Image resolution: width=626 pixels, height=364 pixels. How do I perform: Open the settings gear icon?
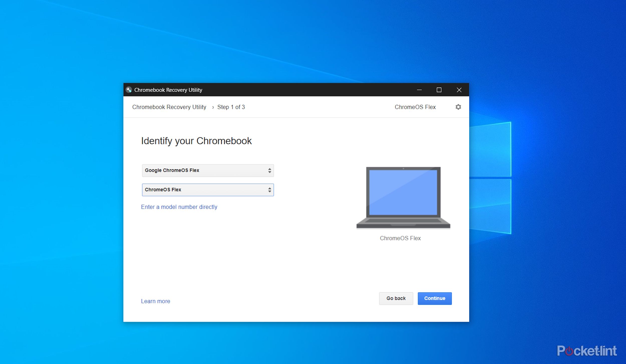pos(458,107)
